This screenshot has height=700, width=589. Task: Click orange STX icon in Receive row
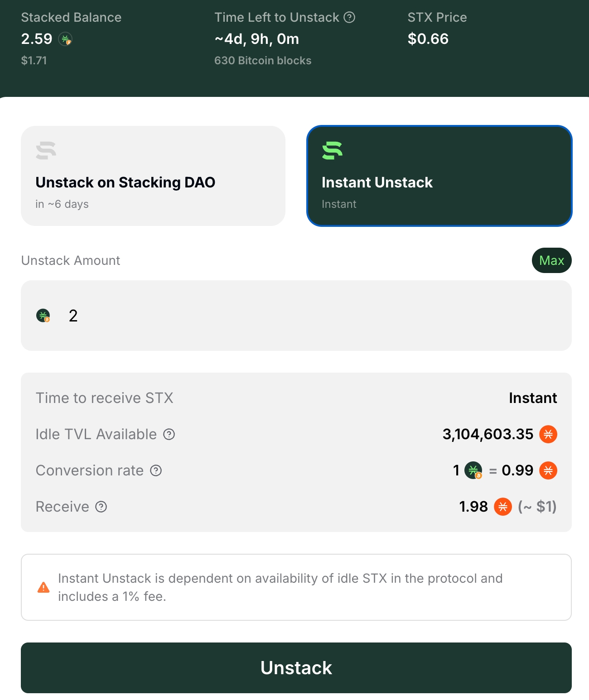pos(503,507)
